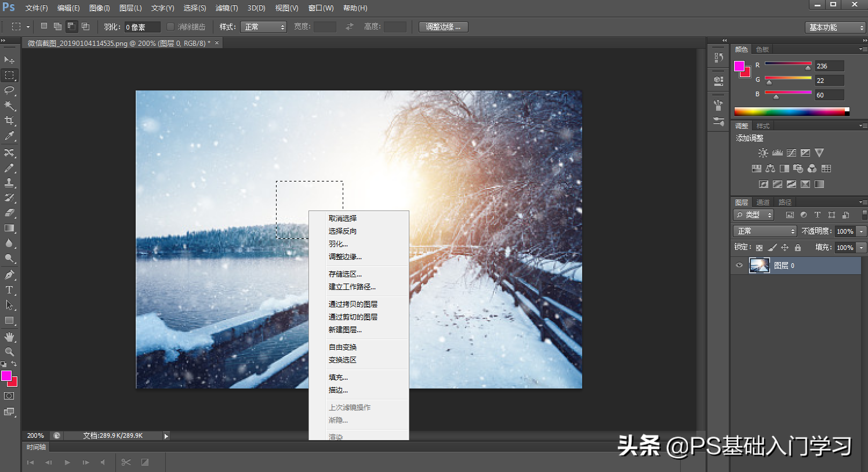Click the toolbox foreground color swatch

click(x=6, y=376)
